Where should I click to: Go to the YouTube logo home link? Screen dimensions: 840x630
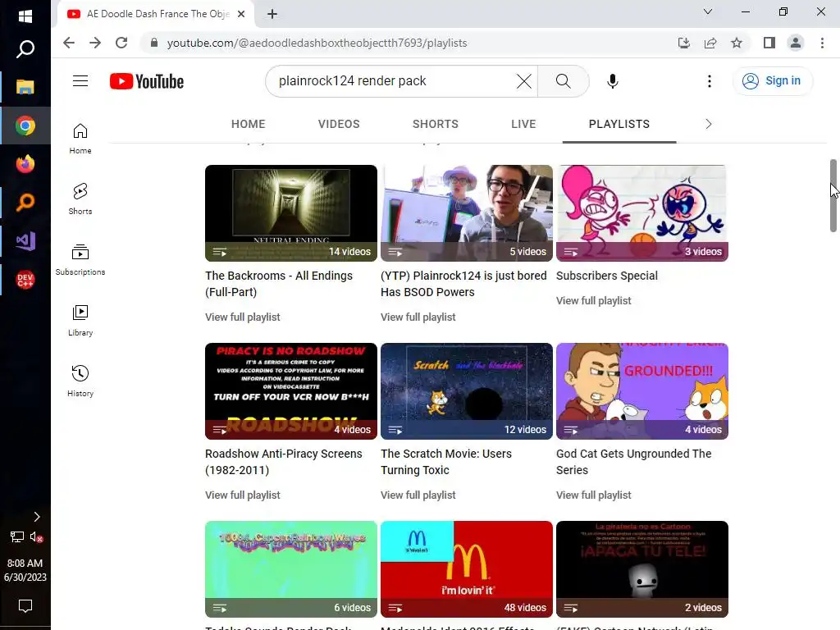click(x=147, y=81)
